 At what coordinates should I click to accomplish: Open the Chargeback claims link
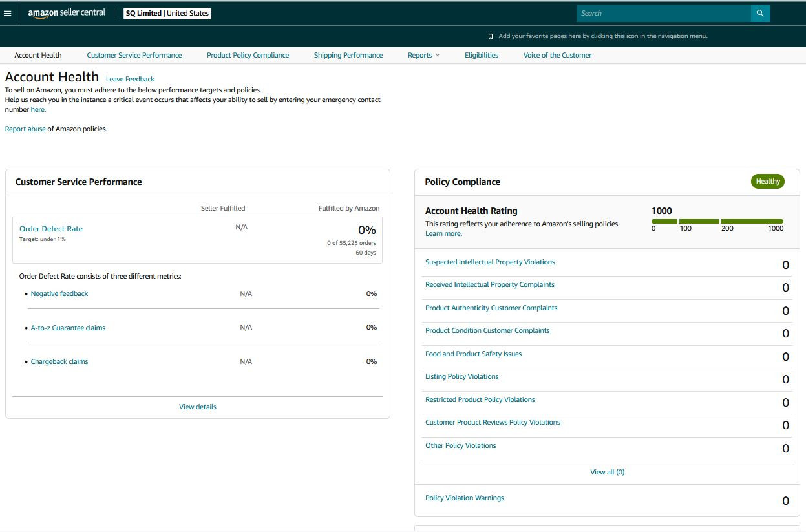point(59,361)
